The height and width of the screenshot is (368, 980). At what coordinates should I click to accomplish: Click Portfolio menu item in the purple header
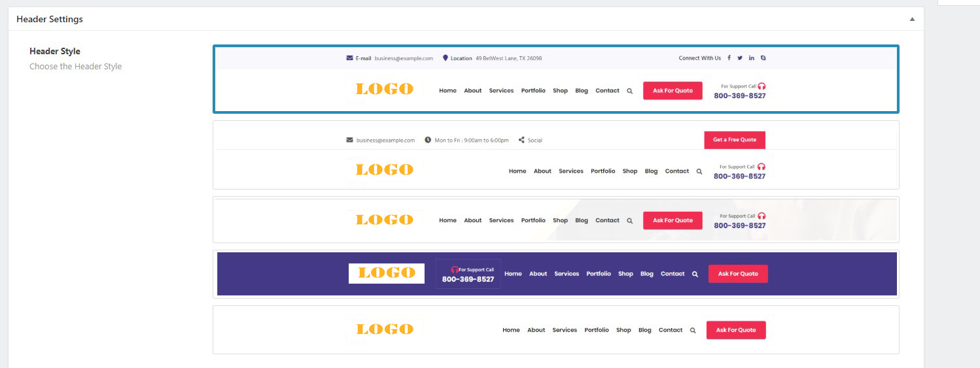pos(598,274)
